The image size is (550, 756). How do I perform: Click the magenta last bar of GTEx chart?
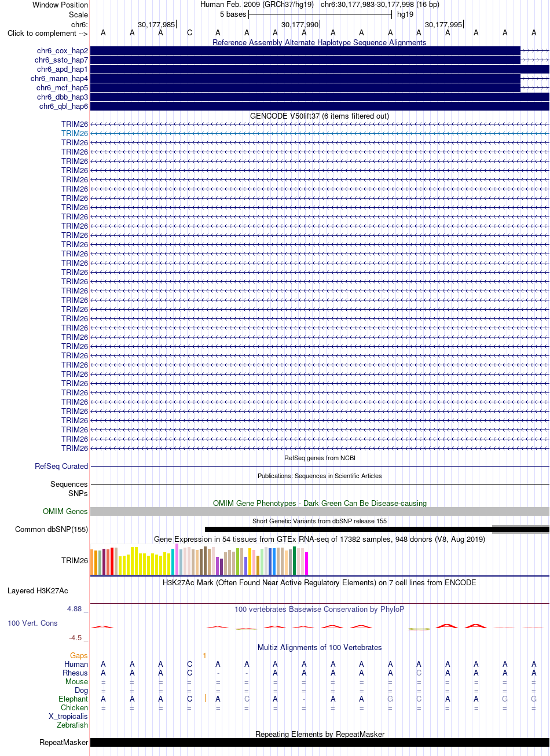click(307, 563)
